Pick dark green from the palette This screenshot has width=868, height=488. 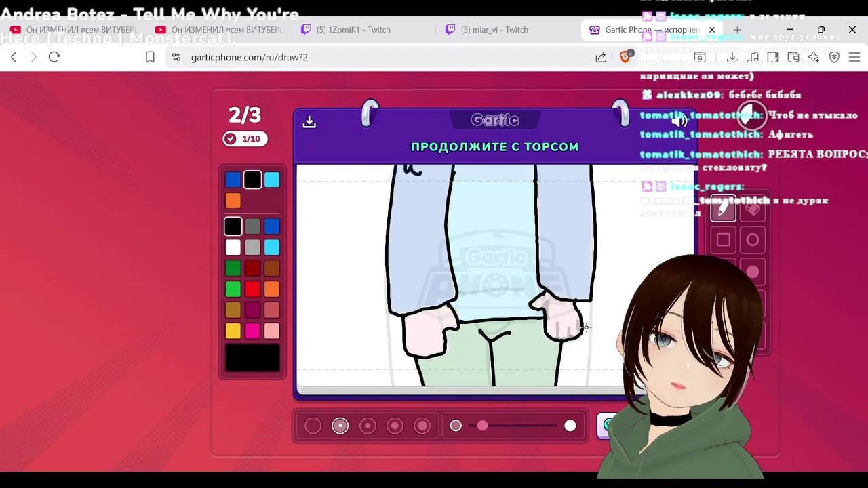(233, 268)
